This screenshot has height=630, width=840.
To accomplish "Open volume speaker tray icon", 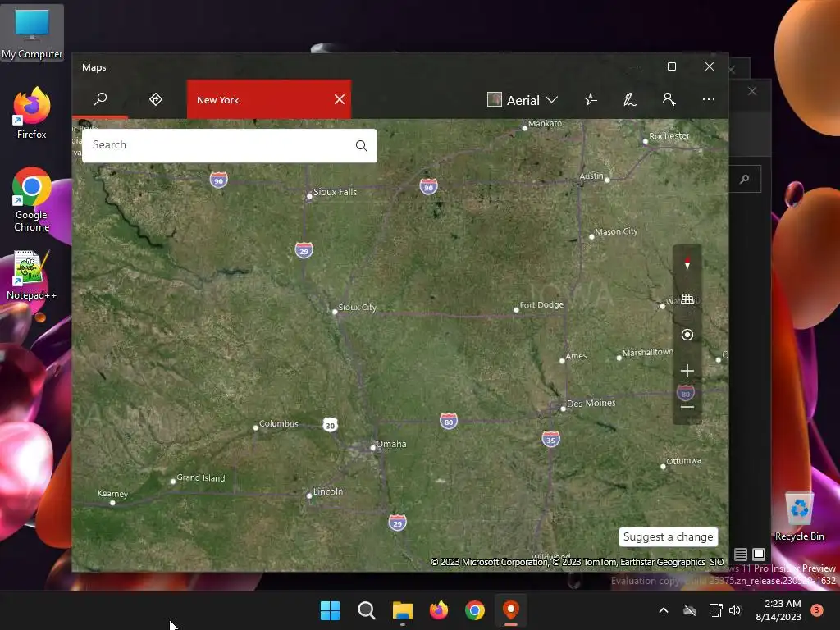I will [735, 610].
